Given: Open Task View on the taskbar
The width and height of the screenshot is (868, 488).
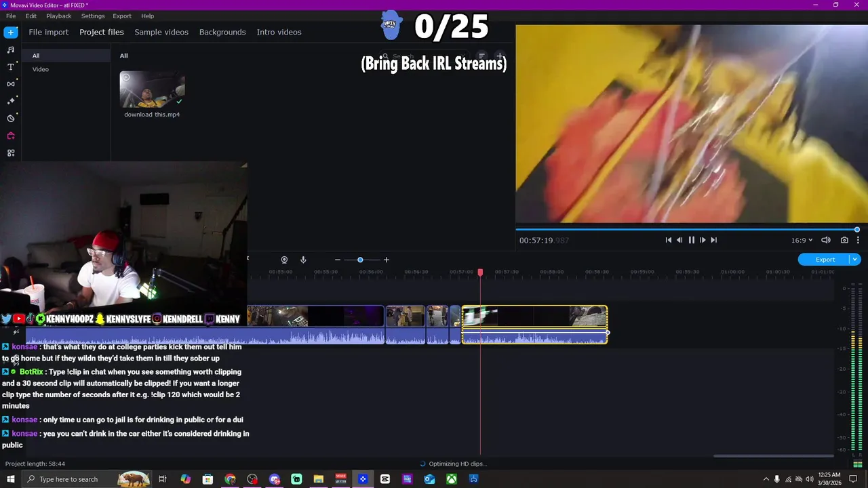Looking at the screenshot, I should 163,479.
